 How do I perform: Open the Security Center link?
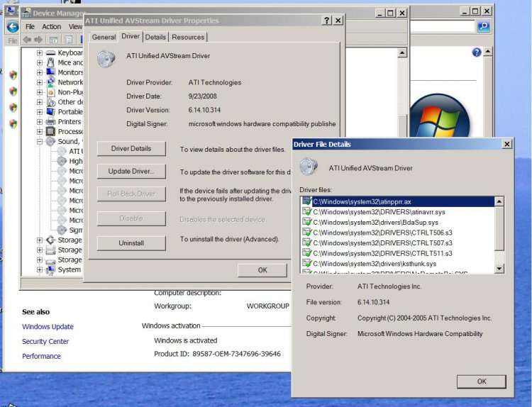(x=45, y=342)
